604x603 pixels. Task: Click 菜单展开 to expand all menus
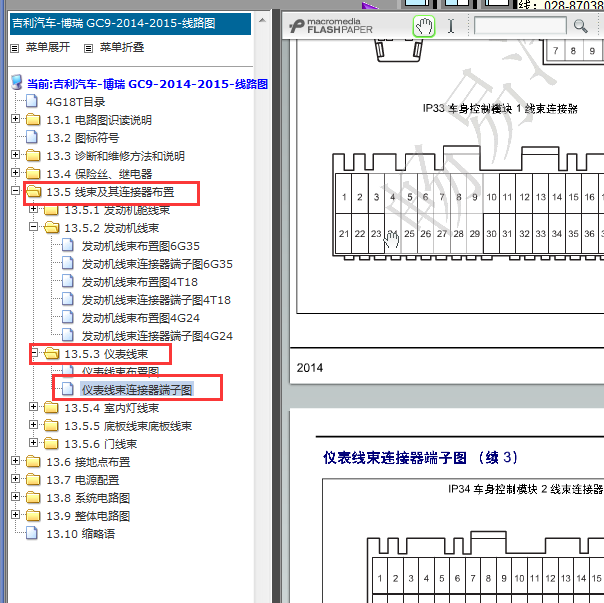coord(48,47)
